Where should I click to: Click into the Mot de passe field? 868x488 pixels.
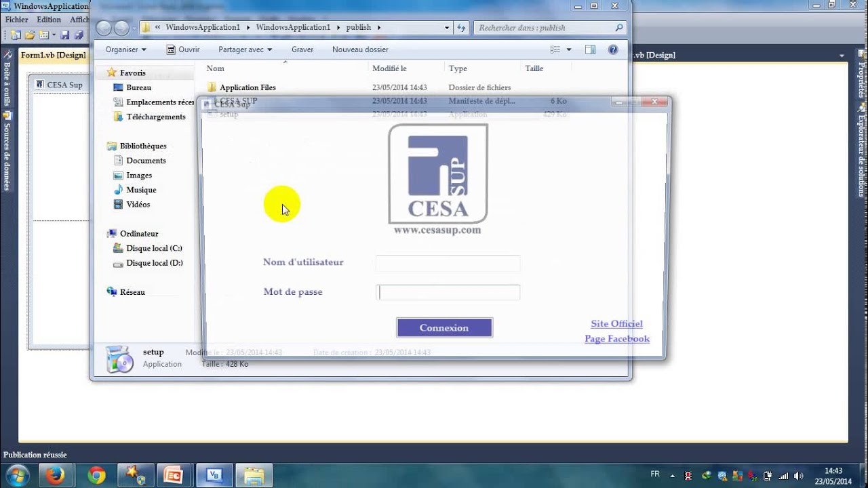(448, 292)
